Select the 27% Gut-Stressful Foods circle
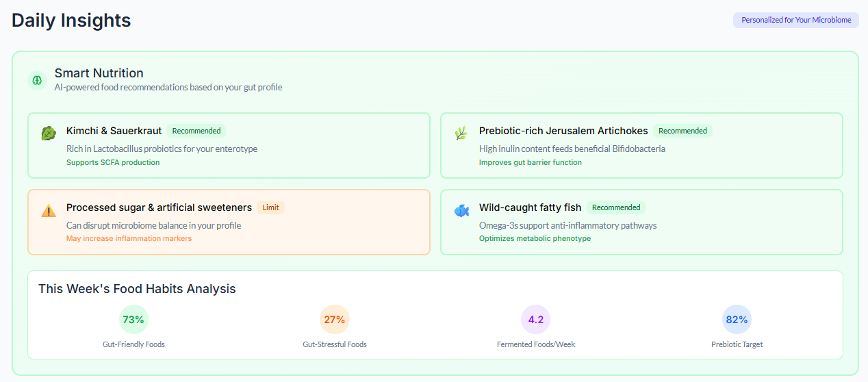 pyautogui.click(x=335, y=319)
